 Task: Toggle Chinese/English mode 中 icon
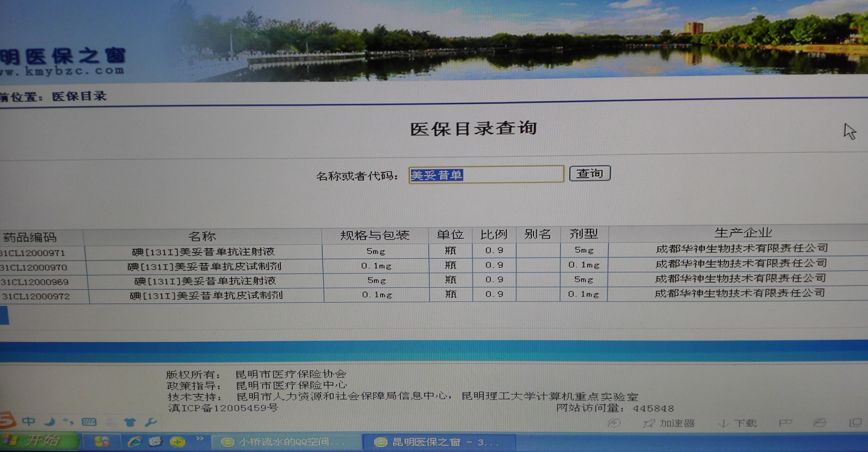coord(28,421)
